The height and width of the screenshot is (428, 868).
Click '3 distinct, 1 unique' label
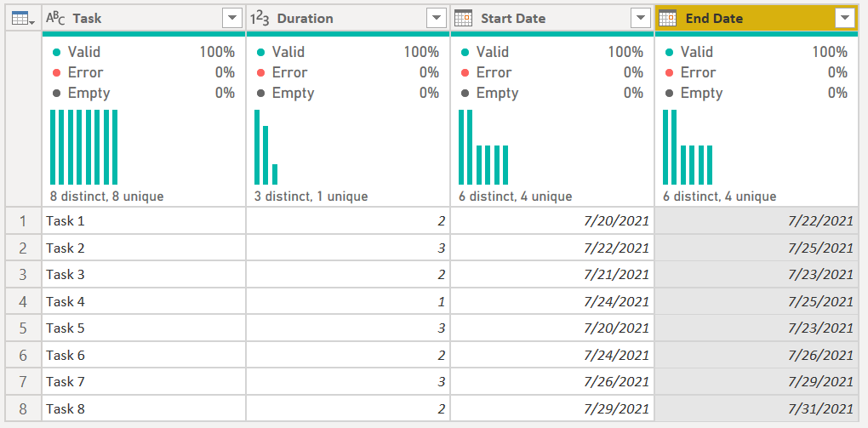pyautogui.click(x=311, y=196)
